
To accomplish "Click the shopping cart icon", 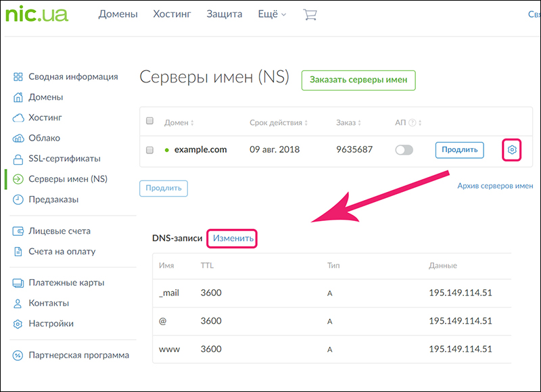I will [310, 14].
